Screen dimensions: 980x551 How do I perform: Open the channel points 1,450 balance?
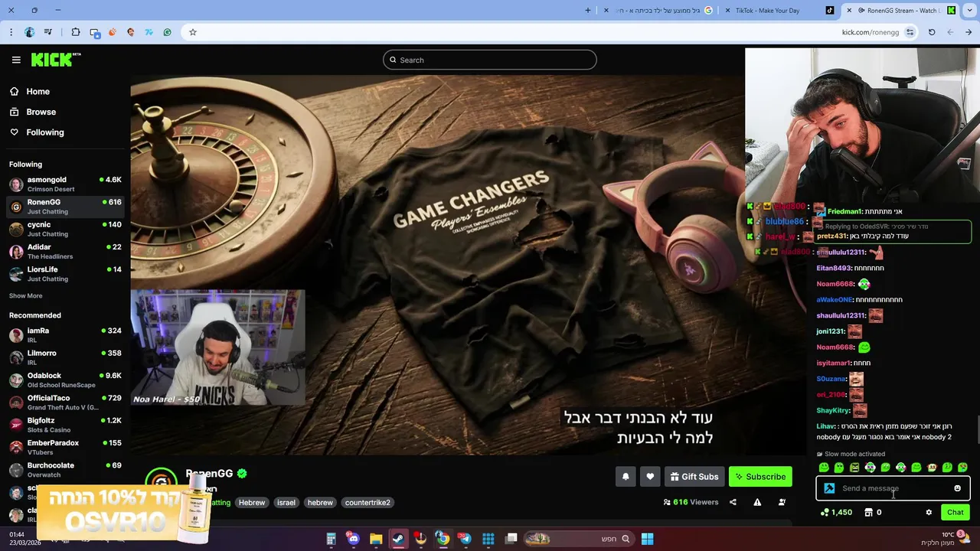tap(836, 513)
